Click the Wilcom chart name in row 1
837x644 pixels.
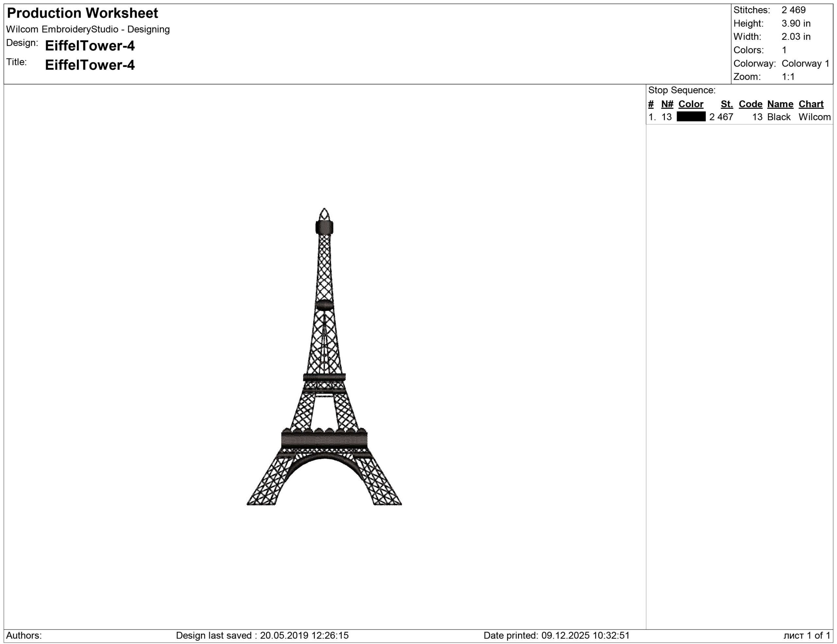point(814,117)
